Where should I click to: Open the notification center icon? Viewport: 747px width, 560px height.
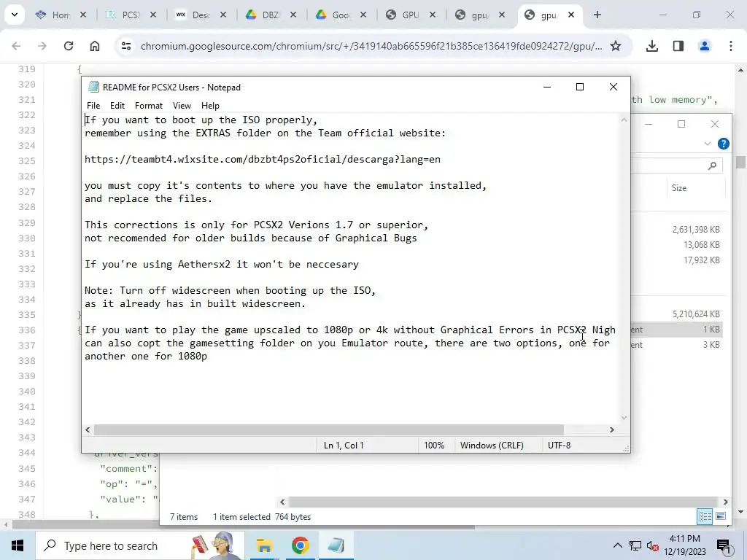point(724,546)
